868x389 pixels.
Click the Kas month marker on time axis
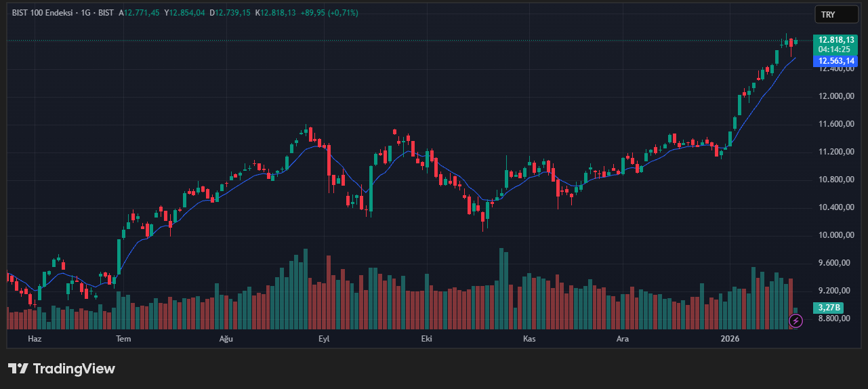click(529, 338)
